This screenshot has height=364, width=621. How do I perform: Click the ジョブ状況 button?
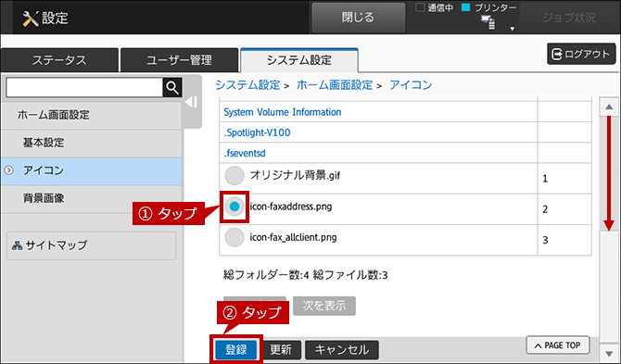click(x=569, y=18)
